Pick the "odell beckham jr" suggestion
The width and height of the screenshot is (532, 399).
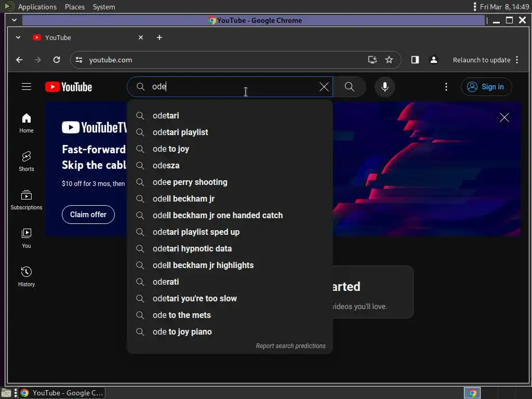[x=230, y=199]
